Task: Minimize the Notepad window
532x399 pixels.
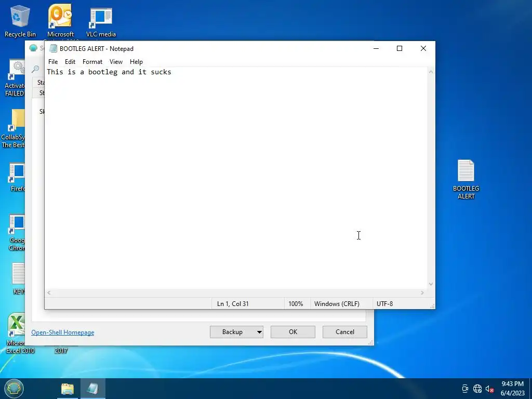Action: click(376, 48)
